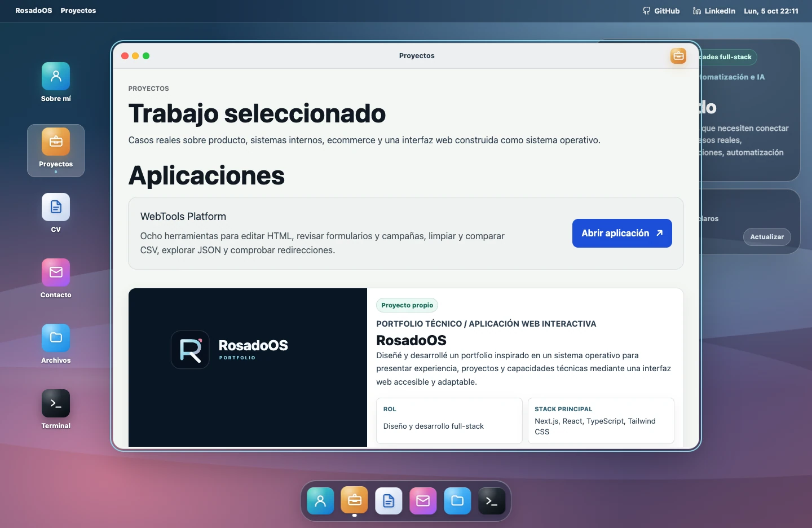Open the GitHub link in the top bar
812x528 pixels.
tap(661, 11)
